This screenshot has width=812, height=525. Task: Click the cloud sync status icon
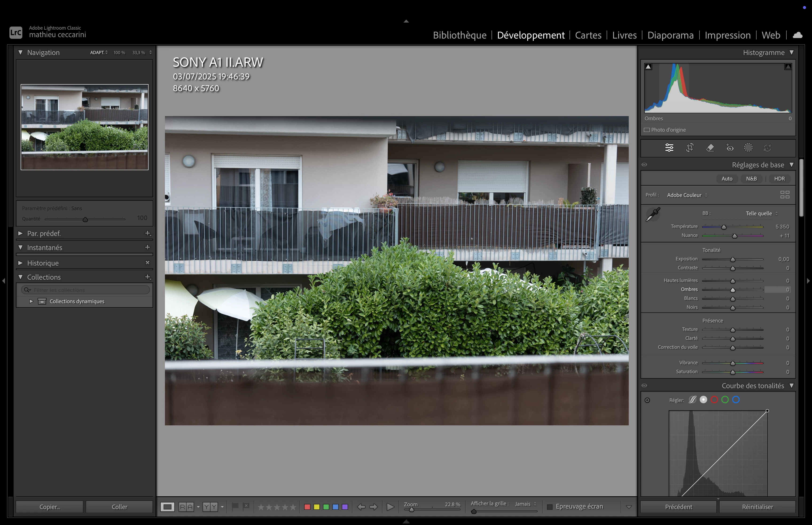[x=798, y=35]
